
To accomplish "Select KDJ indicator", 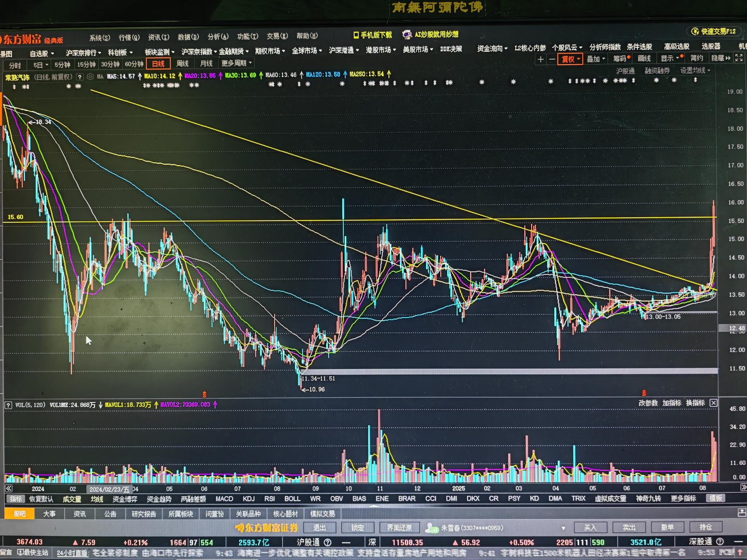I will [x=249, y=499].
